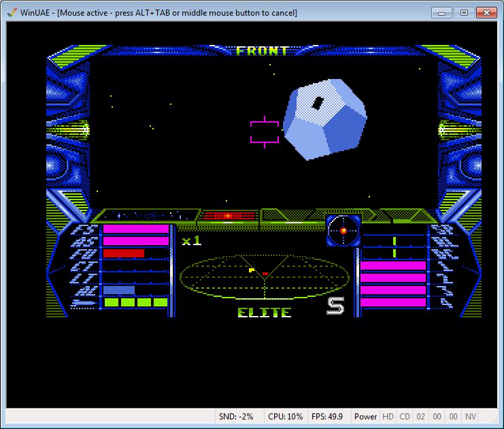Click the missile icon on the left panel

(84, 302)
